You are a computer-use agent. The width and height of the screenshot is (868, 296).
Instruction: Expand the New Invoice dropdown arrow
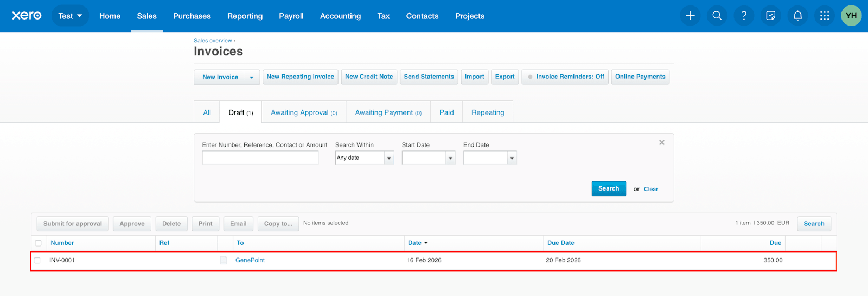coord(252,77)
